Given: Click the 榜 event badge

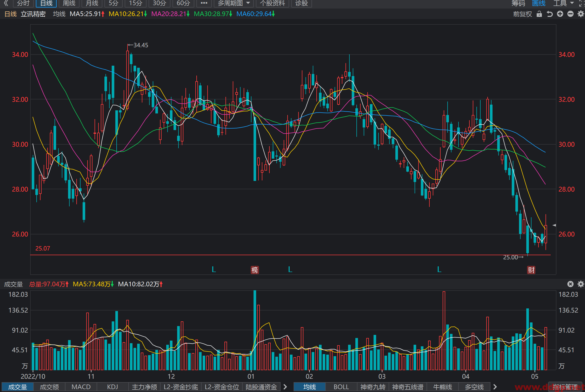Looking at the screenshot, I should 255,270.
